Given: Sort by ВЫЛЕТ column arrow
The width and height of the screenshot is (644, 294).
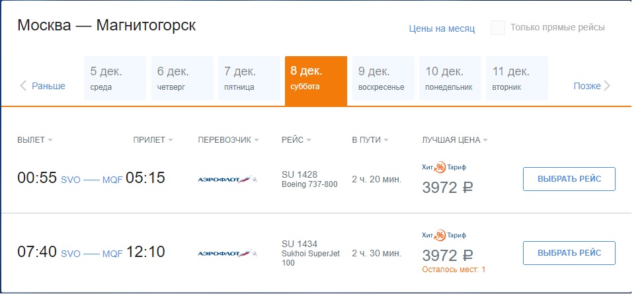Looking at the screenshot, I should (50, 140).
